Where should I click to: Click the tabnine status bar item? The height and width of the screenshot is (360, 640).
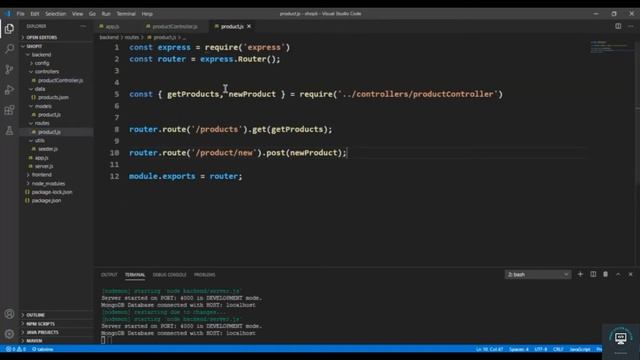tap(42, 349)
